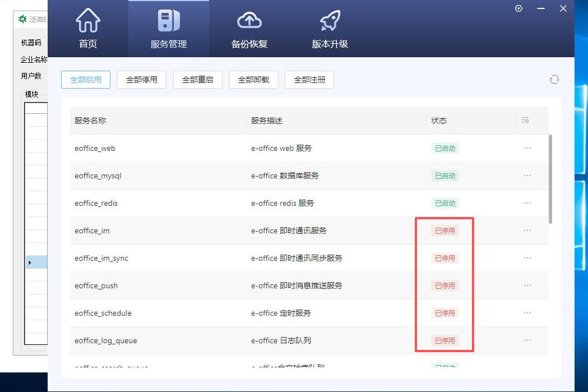Click the service management server icon
The width and height of the screenshot is (588, 392).
(x=168, y=21)
